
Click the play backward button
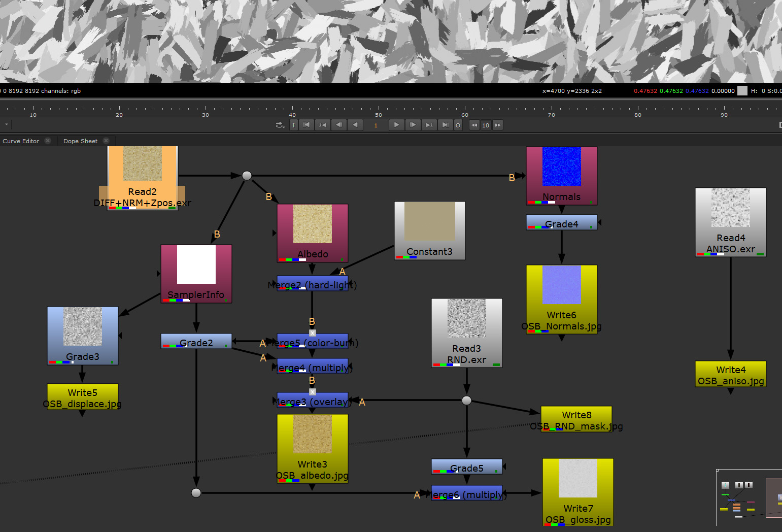pyautogui.click(x=355, y=125)
